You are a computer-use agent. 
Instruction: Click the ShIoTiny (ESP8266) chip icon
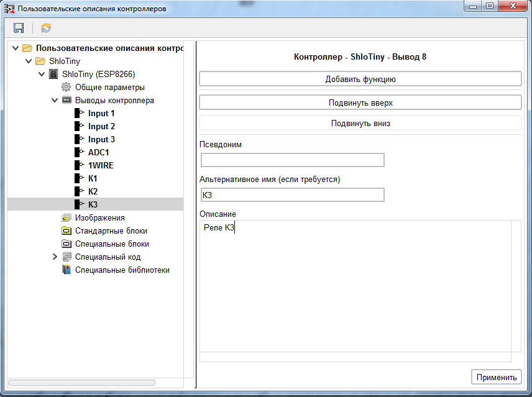coord(53,74)
